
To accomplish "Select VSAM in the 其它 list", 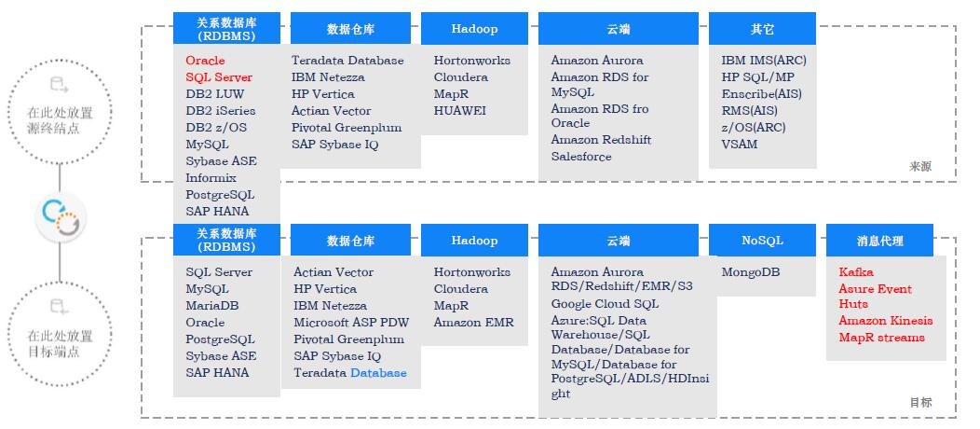I will 740,145.
